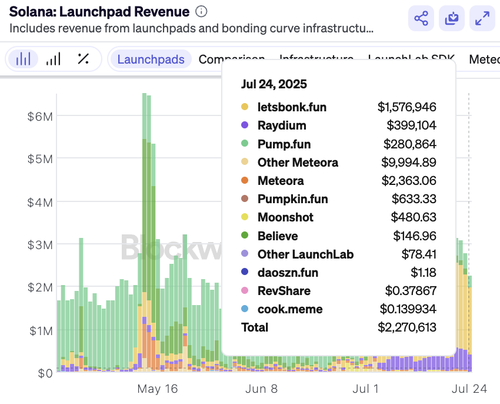Click the Pump.fun green legend dot
500x404 pixels.
click(245, 143)
